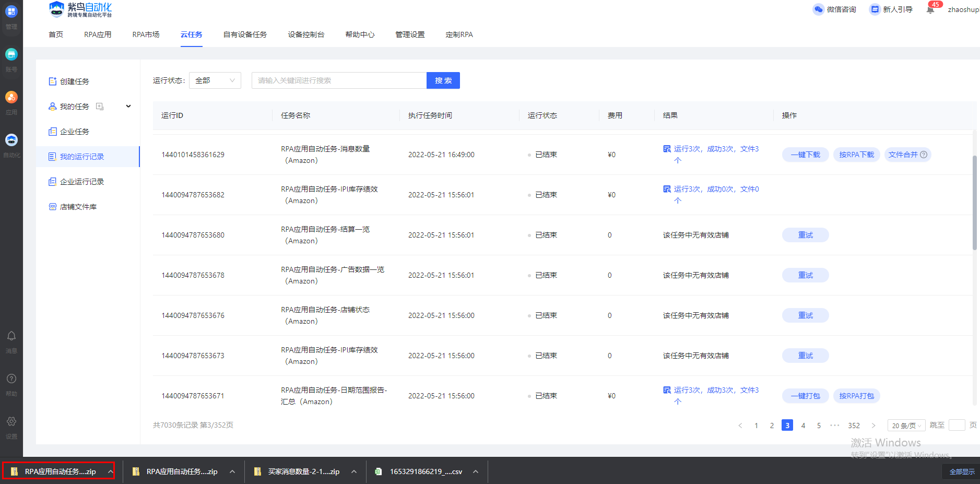Open 设置 gear icon in sidebar

point(11,421)
